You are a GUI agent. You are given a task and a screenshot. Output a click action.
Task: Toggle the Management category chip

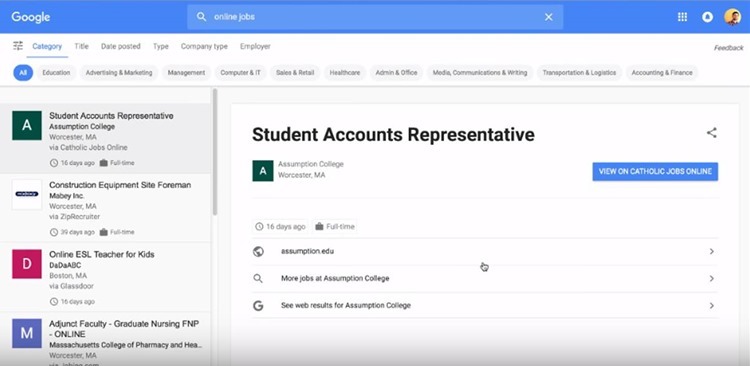point(186,73)
